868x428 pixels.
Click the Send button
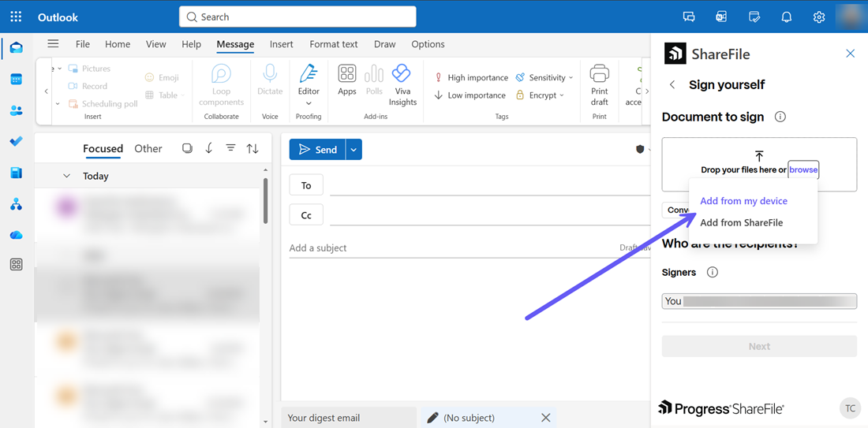click(318, 149)
